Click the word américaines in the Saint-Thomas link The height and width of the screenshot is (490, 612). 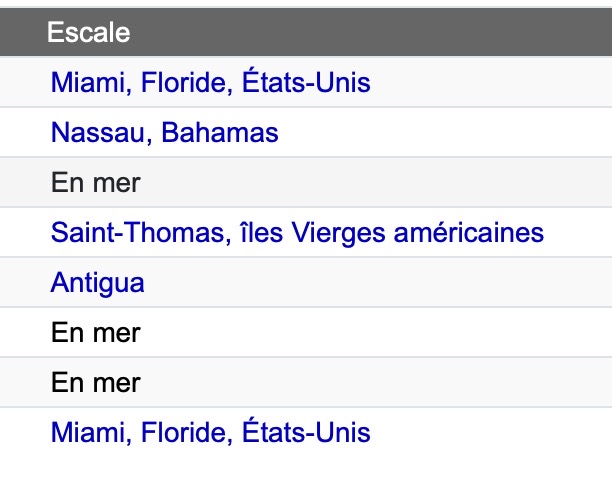coord(469,232)
